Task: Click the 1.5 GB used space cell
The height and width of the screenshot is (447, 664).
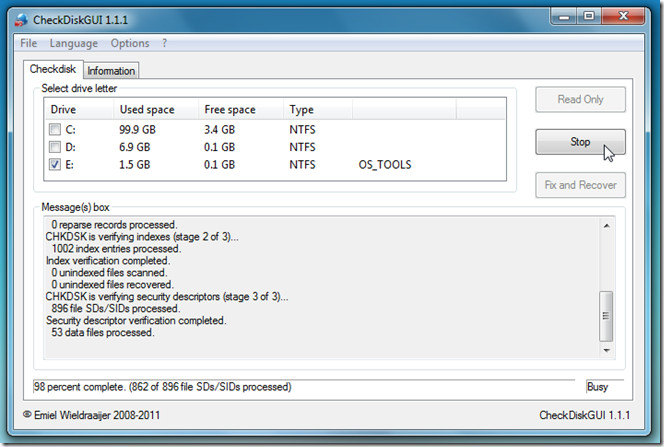Action: (135, 164)
